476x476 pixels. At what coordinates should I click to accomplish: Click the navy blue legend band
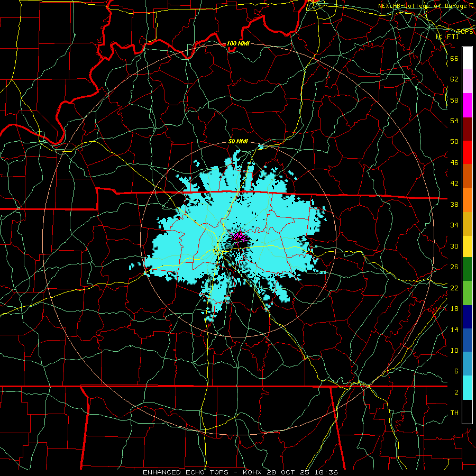(x=467, y=317)
